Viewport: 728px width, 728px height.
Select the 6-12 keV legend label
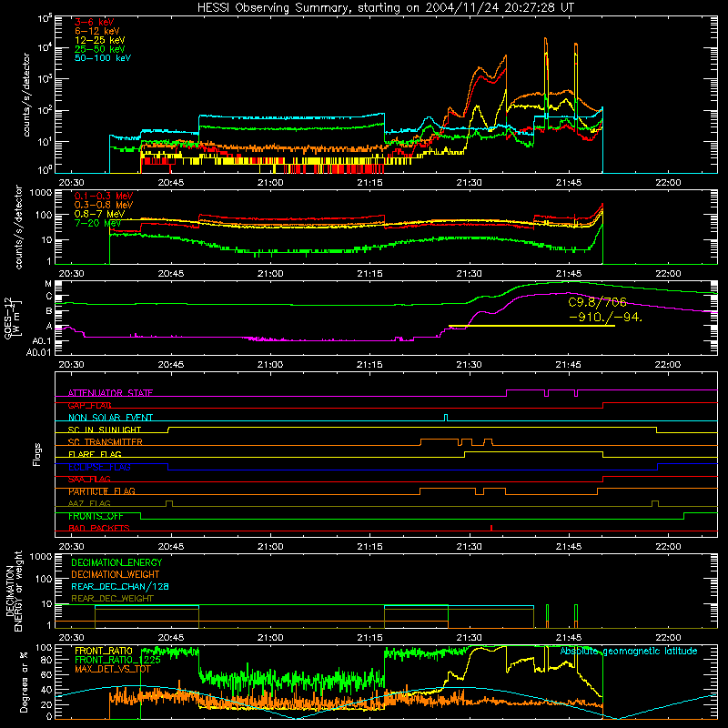point(97,31)
